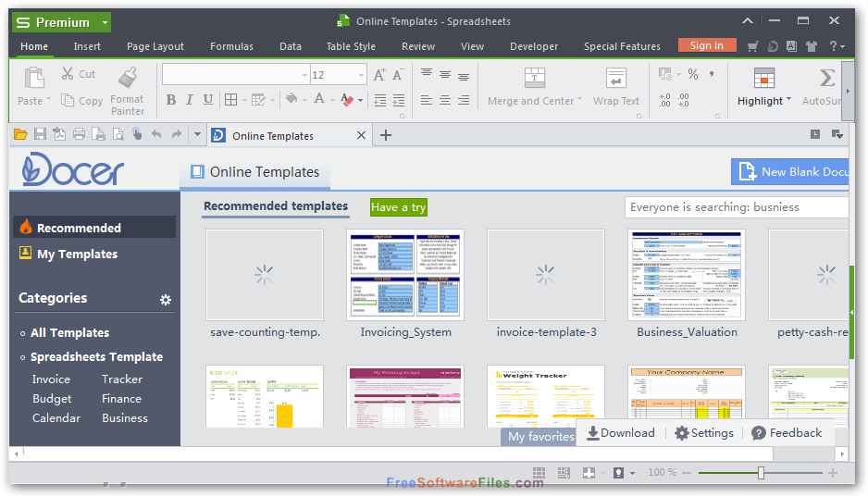Viewport: 868px width, 497px height.
Task: Click the top vertical align icon
Action: point(427,74)
